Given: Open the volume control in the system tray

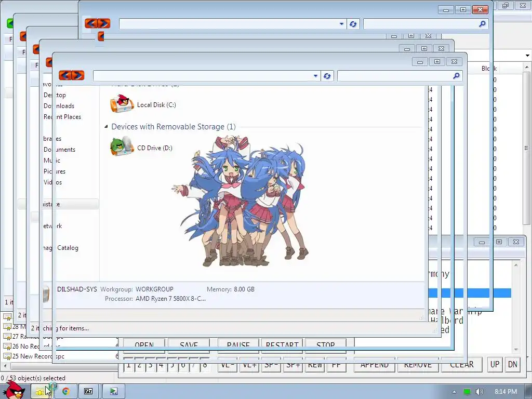Looking at the screenshot, I should [480, 392].
